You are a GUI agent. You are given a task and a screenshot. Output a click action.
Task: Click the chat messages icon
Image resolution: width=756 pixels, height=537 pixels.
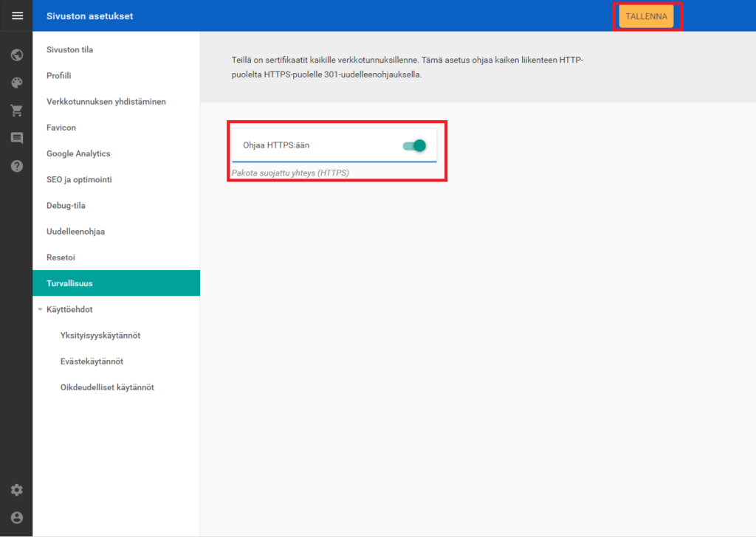(16, 138)
